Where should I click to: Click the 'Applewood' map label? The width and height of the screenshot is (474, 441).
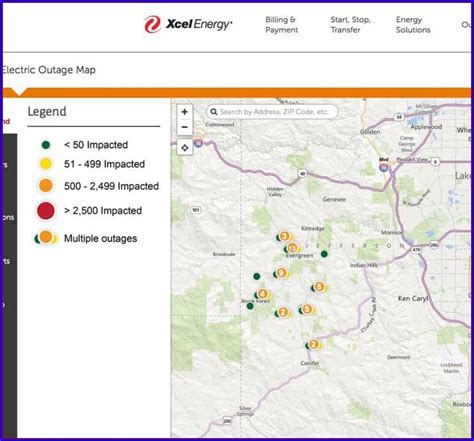click(x=426, y=127)
